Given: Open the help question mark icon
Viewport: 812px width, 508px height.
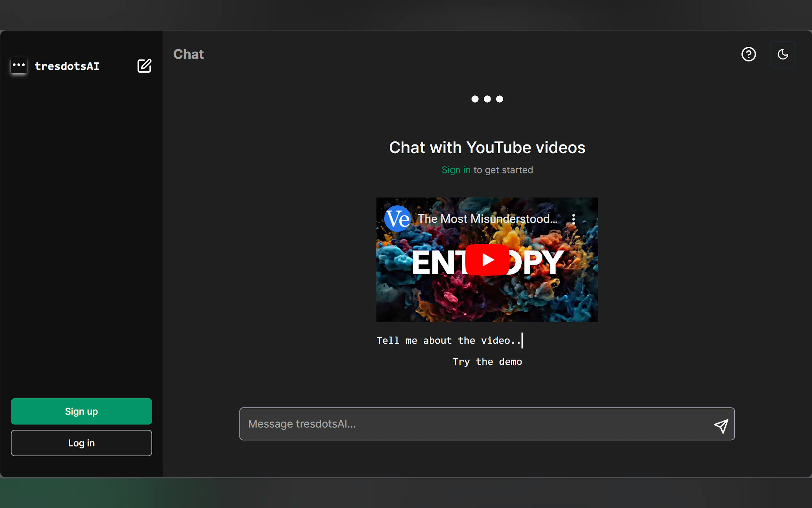Looking at the screenshot, I should coord(748,54).
